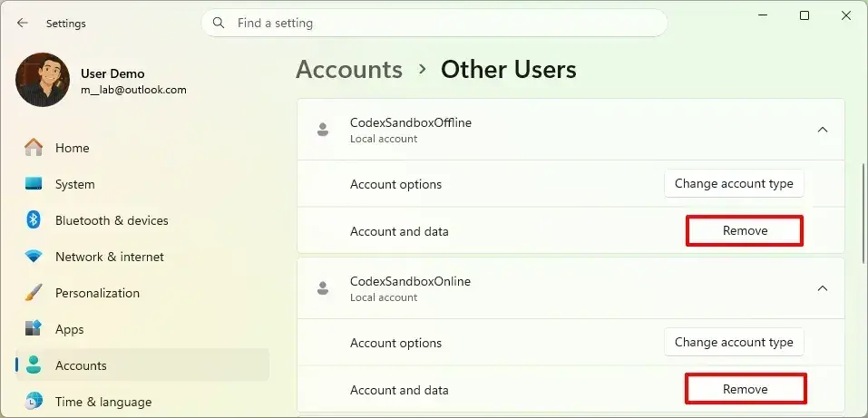
Task: Collapse the CodexSandboxOnline account chevron
Action: click(823, 288)
